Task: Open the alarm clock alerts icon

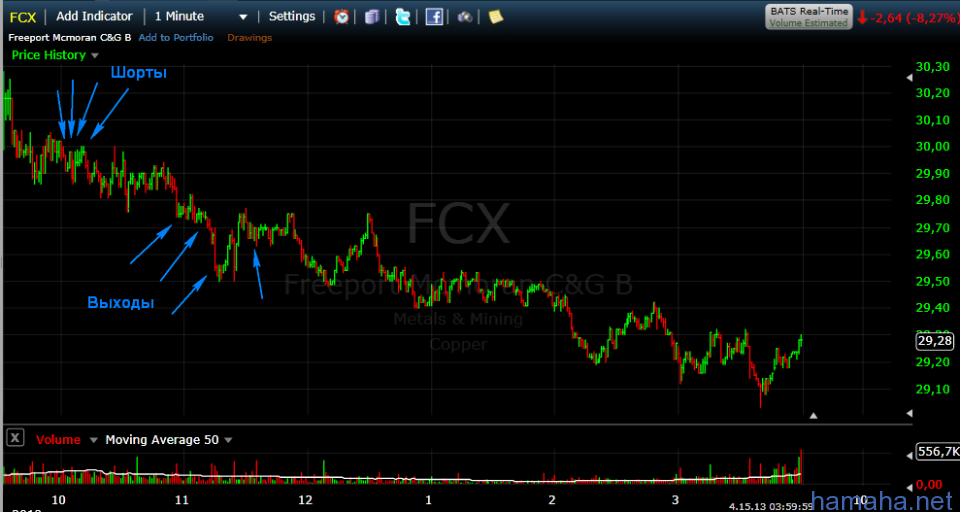Action: pyautogui.click(x=341, y=17)
